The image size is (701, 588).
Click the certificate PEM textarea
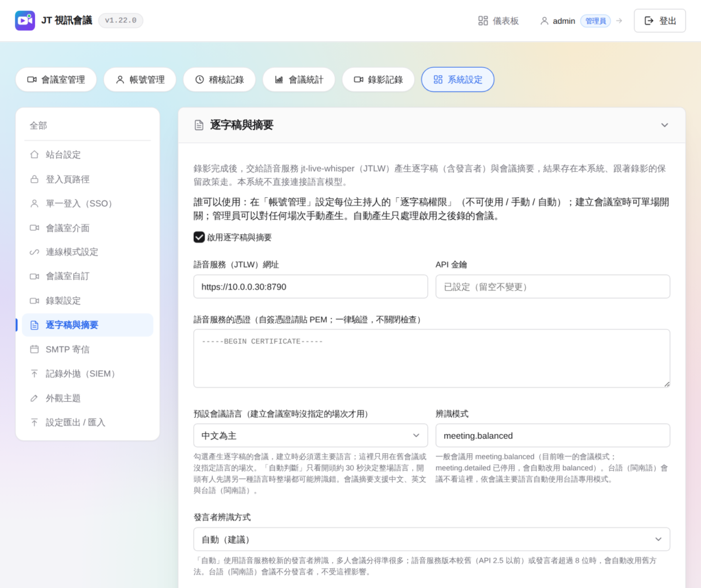coord(431,359)
